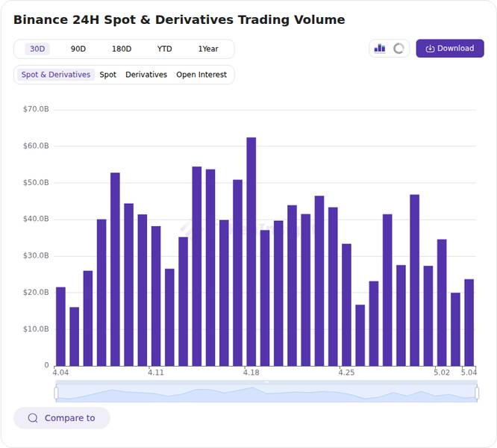
Task: Click the $30.0B axis label
Action: click(x=36, y=255)
